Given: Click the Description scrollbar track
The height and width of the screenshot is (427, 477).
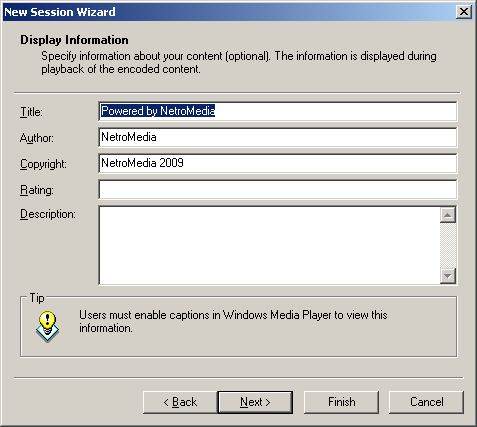Looking at the screenshot, I should click(448, 245).
